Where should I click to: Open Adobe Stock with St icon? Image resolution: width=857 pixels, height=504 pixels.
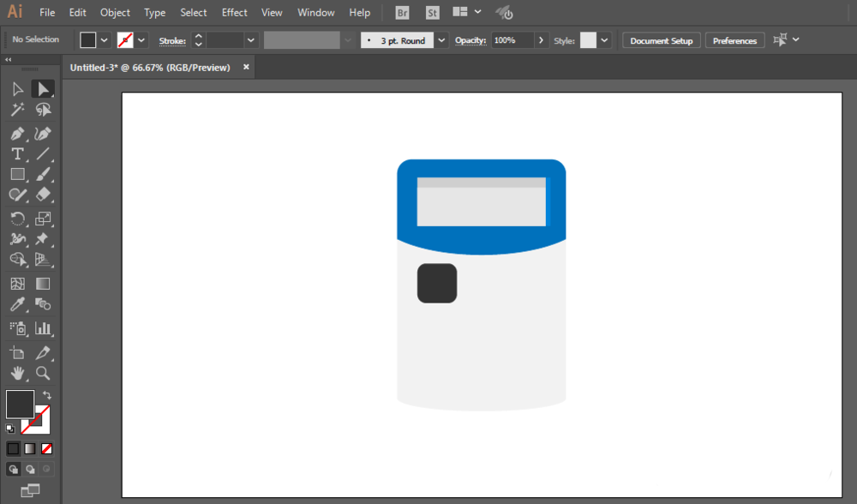pyautogui.click(x=432, y=13)
